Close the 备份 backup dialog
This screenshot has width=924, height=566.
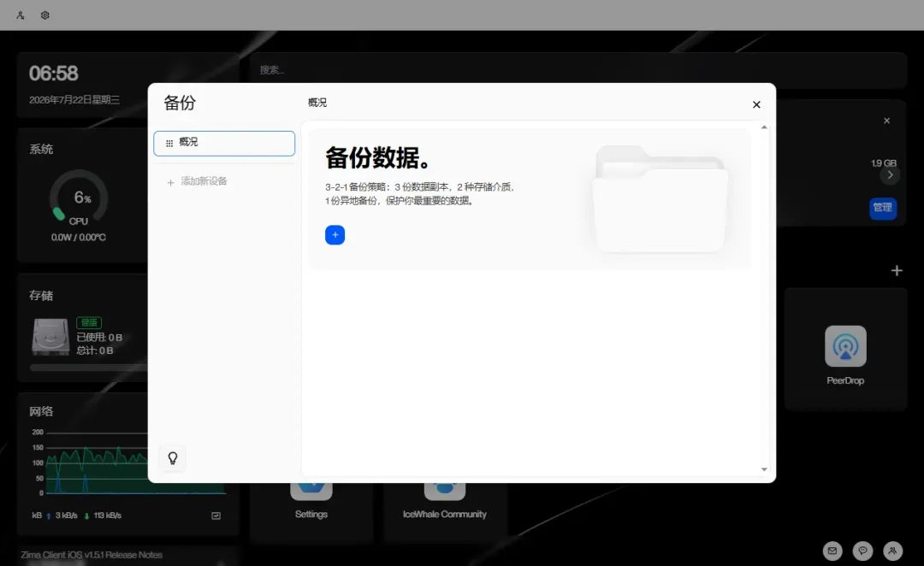(756, 104)
